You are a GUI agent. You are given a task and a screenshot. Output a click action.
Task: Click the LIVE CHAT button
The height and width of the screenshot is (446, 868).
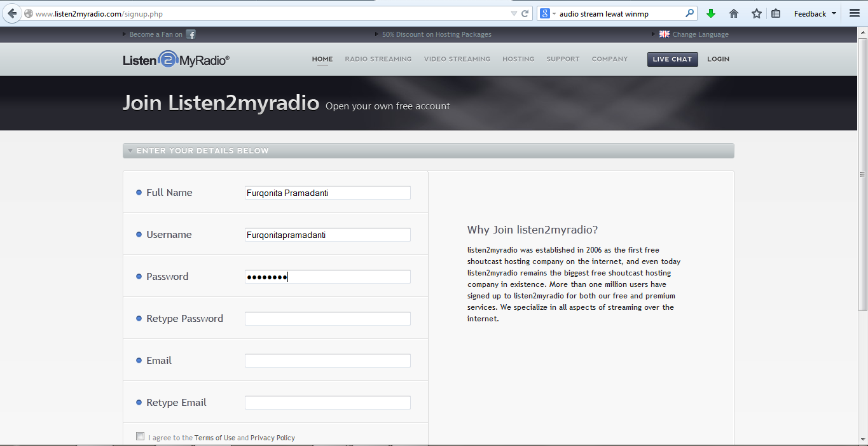[673, 59]
